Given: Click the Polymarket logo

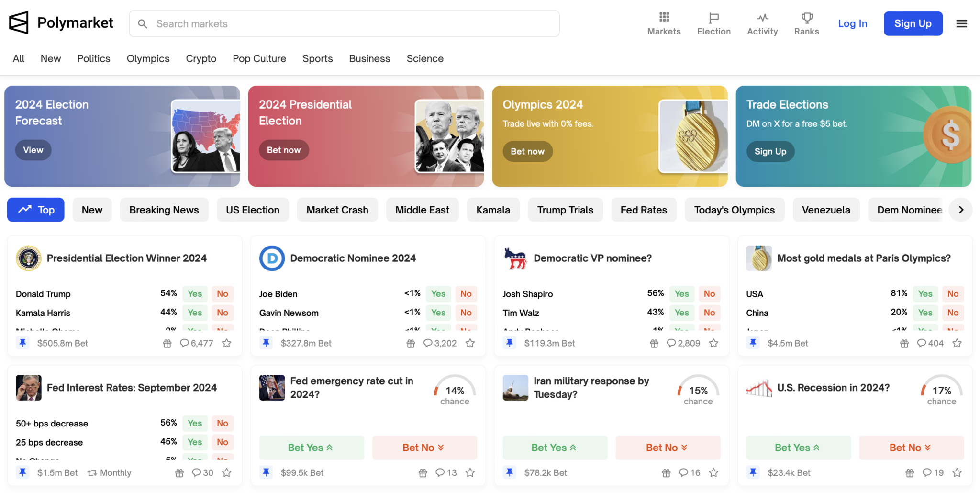Looking at the screenshot, I should (x=61, y=23).
